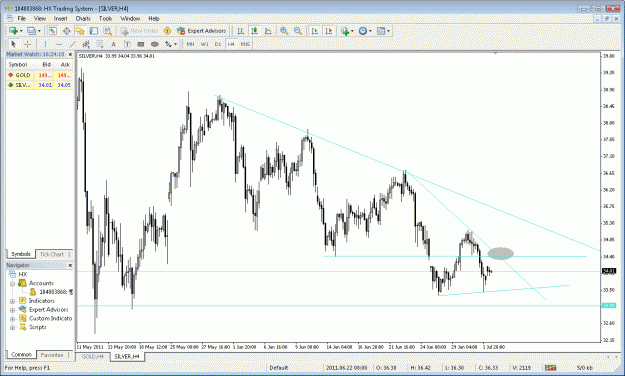Select the Text Label tool
This screenshot has height=376, width=625.
127,44
